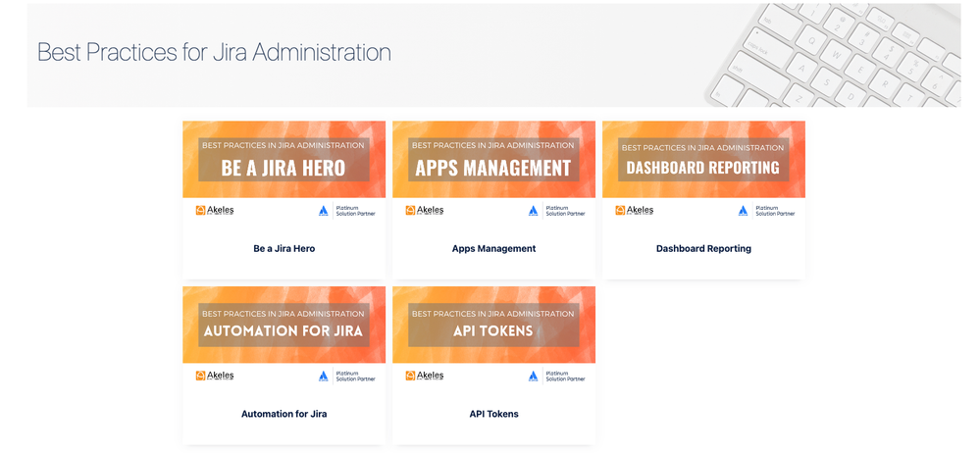Screen dimensions: 980x454
Task: Open the Automation for Jira banner image
Action: click(284, 325)
